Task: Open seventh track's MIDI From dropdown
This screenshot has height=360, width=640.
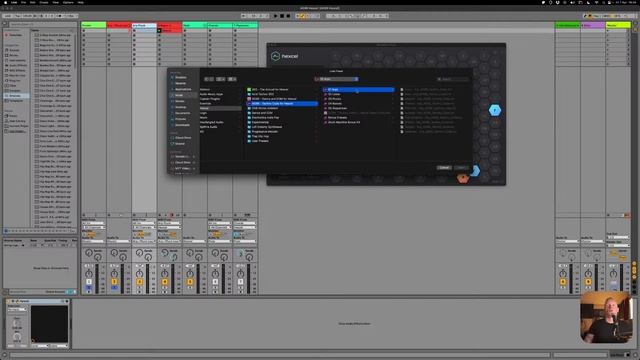Action: pos(244,224)
